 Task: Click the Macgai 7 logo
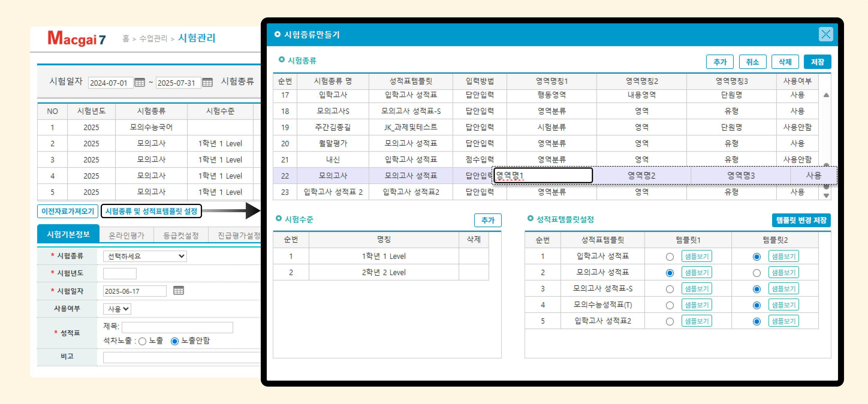(77, 38)
